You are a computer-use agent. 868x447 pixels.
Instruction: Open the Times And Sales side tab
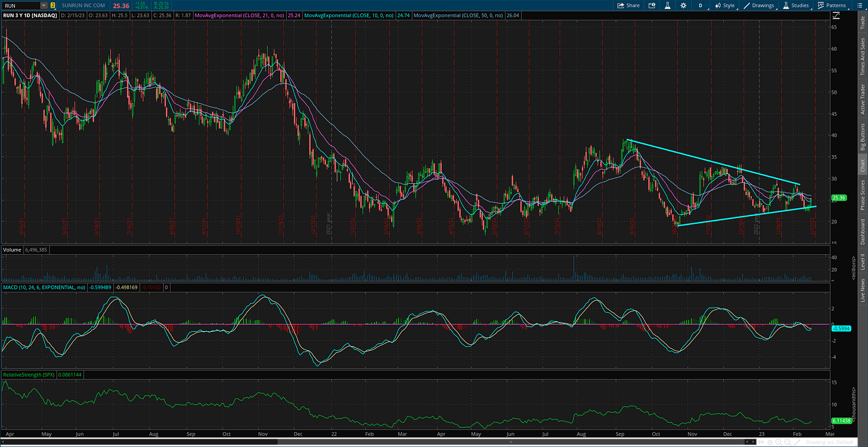862,57
